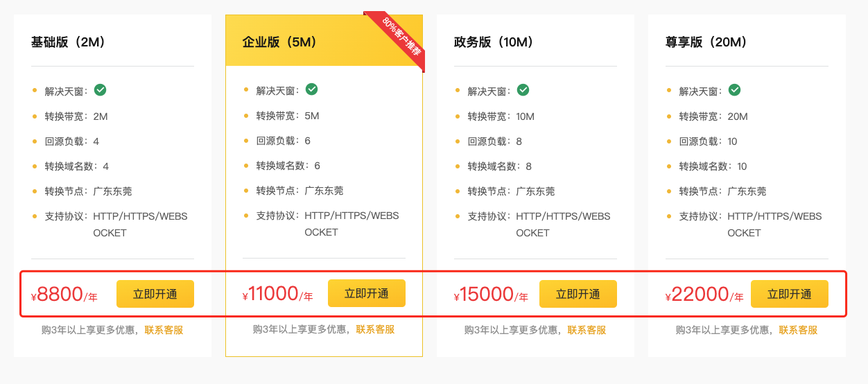Image resolution: width=868 pixels, height=384 pixels.
Task: Contact support via 联系客服 under 政务版
Action: point(587,330)
